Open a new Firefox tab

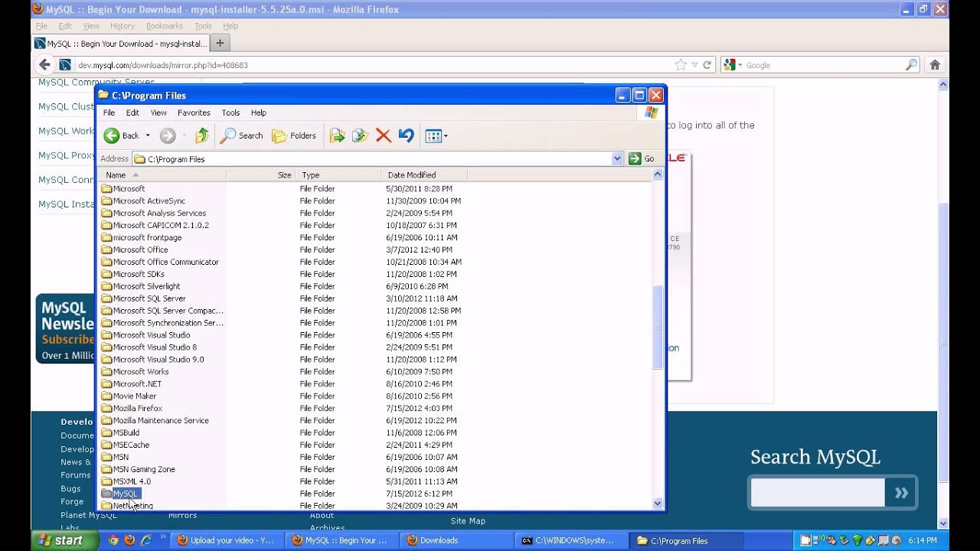(x=220, y=43)
